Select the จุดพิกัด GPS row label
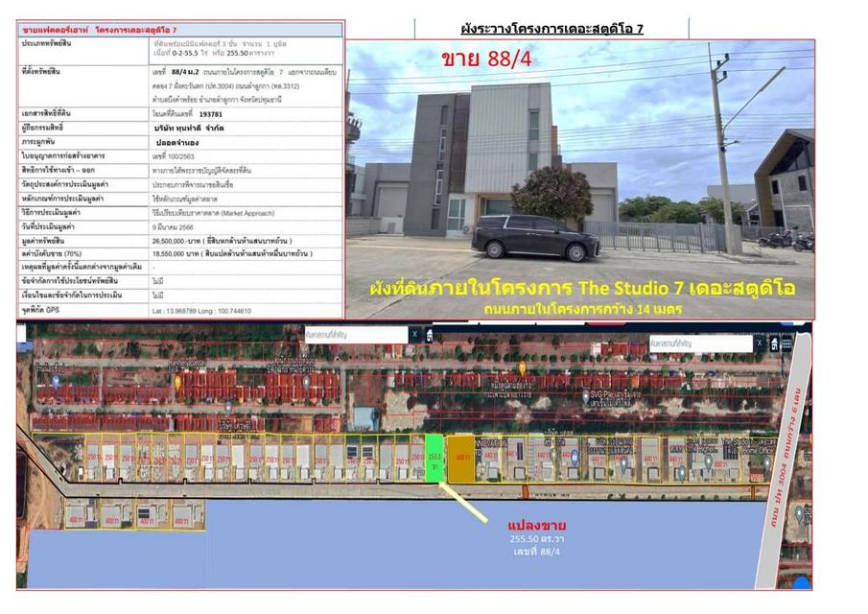 (x=40, y=310)
